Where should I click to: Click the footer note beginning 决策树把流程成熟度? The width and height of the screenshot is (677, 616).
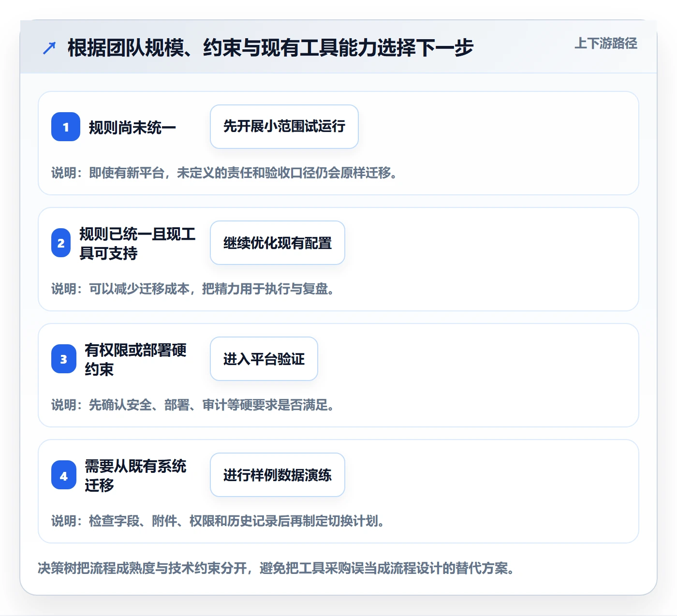pyautogui.click(x=276, y=568)
